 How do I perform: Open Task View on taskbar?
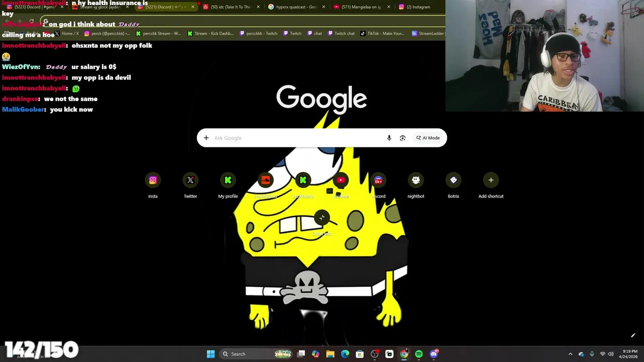pyautogui.click(x=301, y=354)
